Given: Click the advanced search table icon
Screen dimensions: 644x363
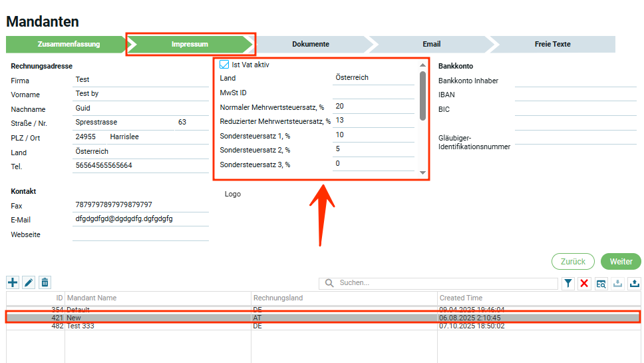Looking at the screenshot, I should pos(601,283).
